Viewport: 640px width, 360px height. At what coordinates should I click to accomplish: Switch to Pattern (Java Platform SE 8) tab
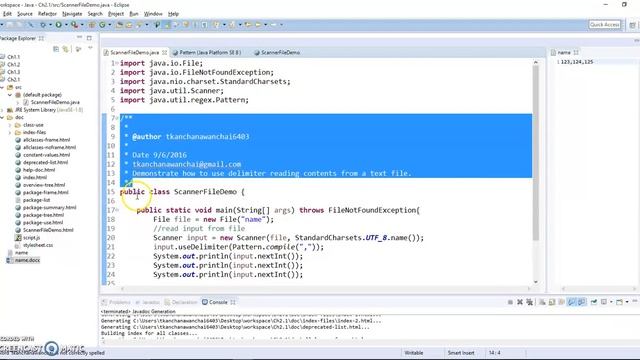207,52
